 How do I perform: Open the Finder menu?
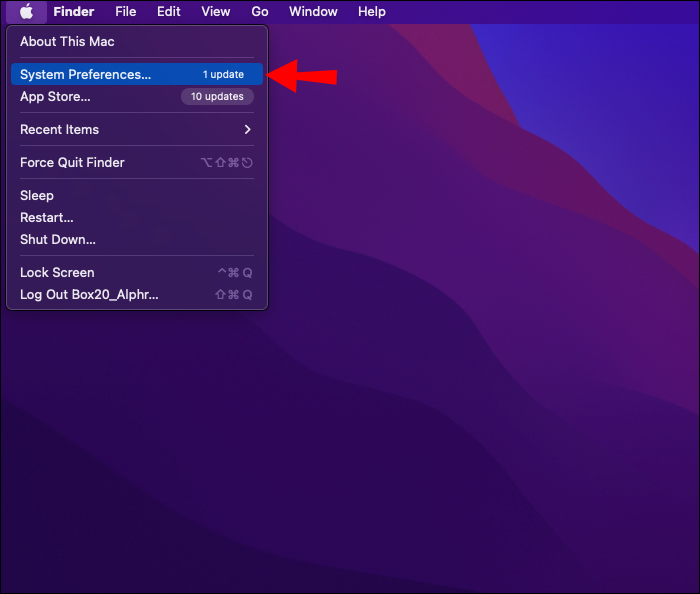[74, 12]
